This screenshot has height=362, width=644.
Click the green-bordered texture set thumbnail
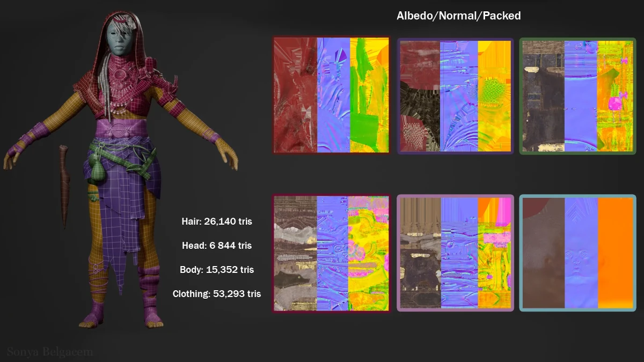(x=577, y=95)
